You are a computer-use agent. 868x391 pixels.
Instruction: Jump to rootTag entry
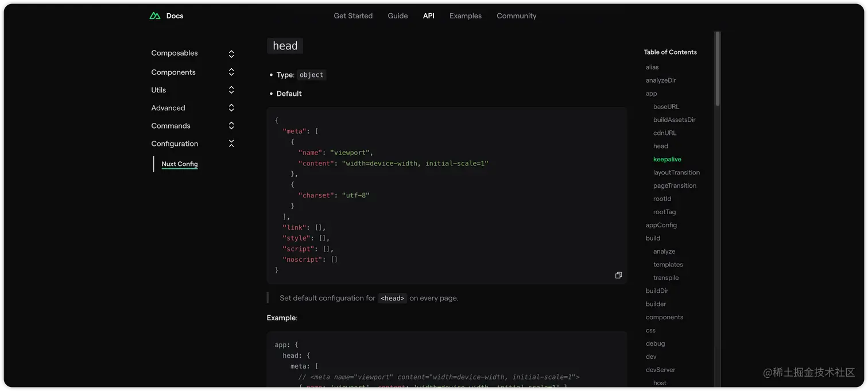[x=664, y=212]
